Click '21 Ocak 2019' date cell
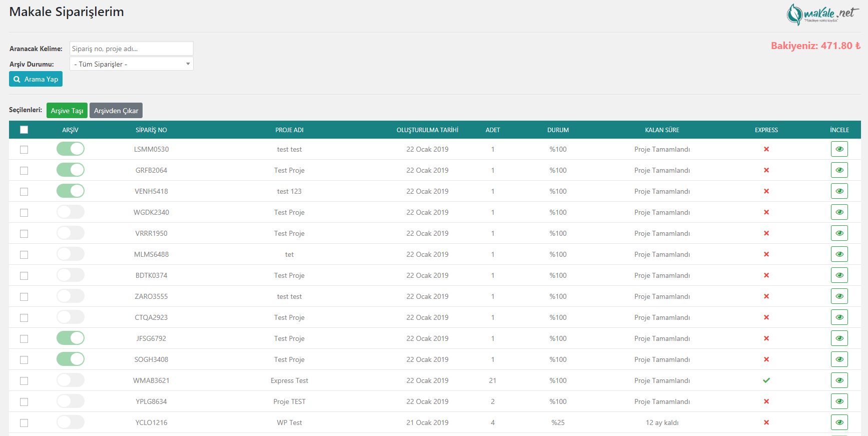This screenshot has height=436, width=868. [x=427, y=422]
